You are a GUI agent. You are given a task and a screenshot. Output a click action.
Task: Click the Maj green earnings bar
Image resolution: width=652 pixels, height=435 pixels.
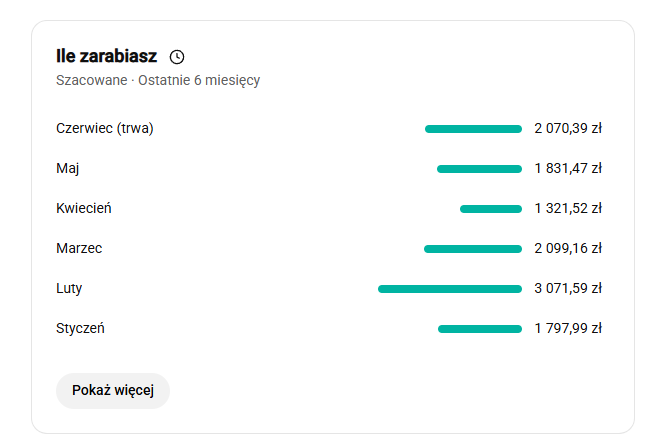(x=479, y=169)
